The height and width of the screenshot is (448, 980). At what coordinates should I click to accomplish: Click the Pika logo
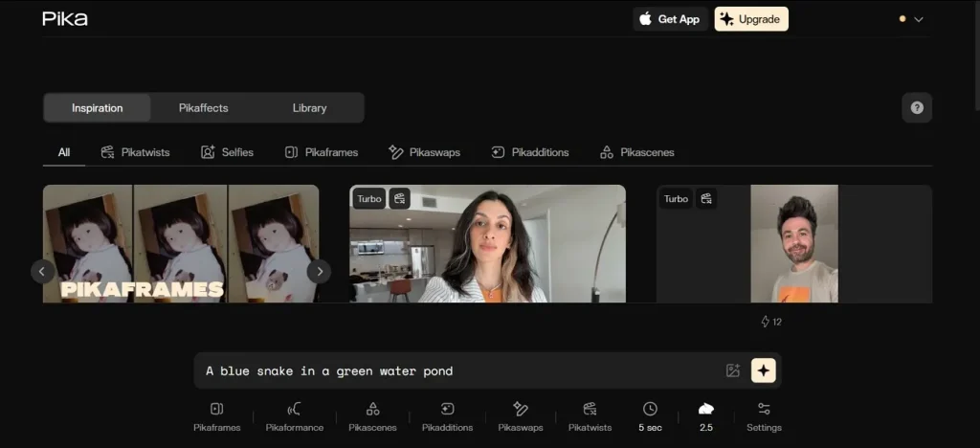pyautogui.click(x=65, y=19)
